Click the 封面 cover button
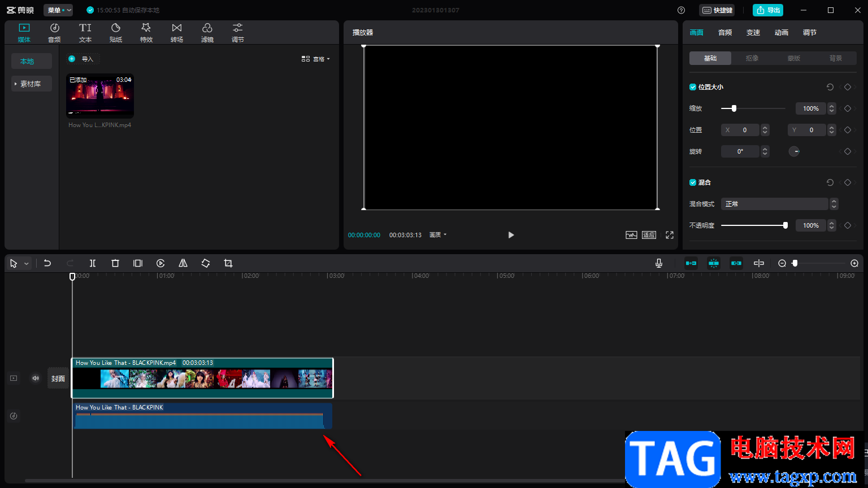Image resolution: width=868 pixels, height=488 pixels. coord(58,378)
